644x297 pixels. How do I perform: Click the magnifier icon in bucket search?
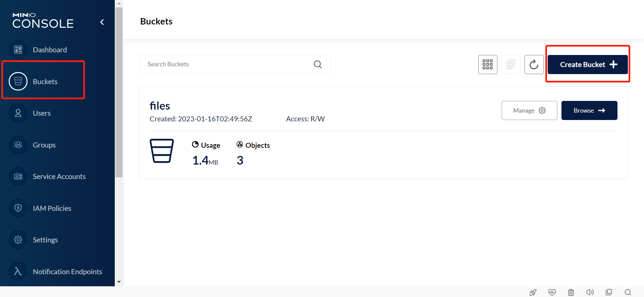317,64
